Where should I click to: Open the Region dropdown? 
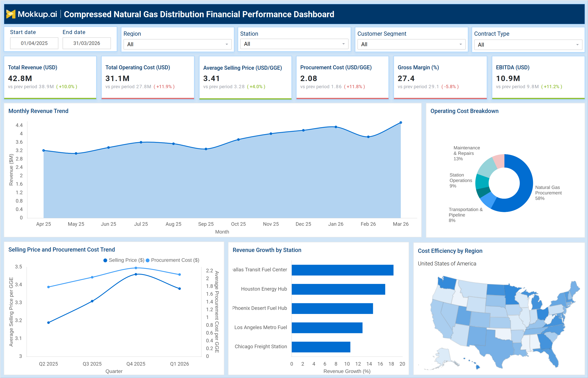tap(177, 45)
